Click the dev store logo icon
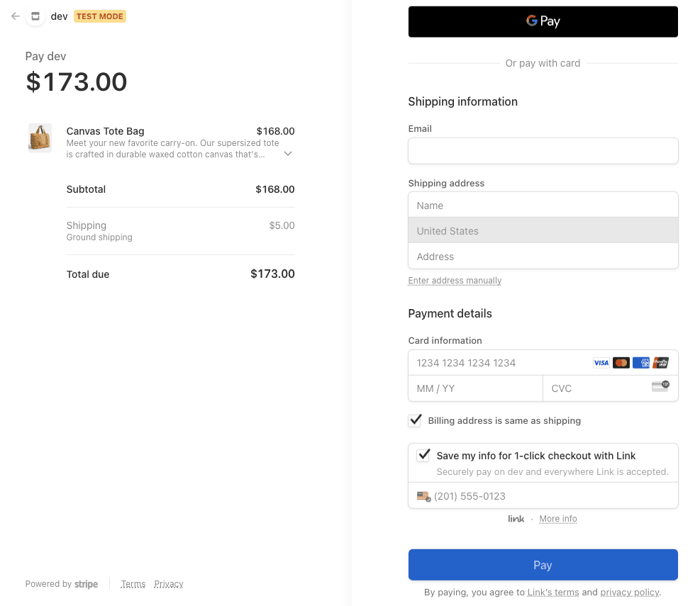The width and height of the screenshot is (700, 606). [x=34, y=16]
